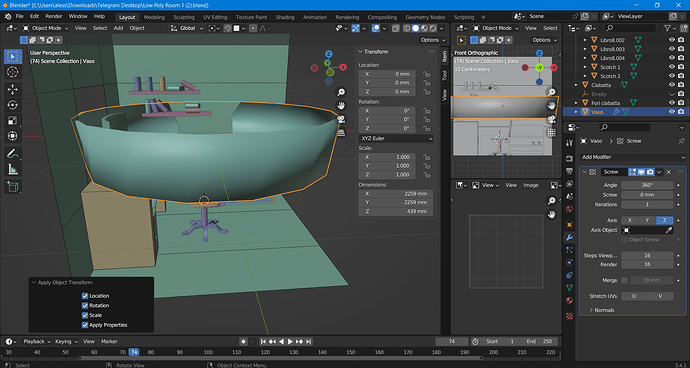Remove the Screw modifier with X
Image resolution: width=690 pixels, height=368 pixels.
click(668, 172)
